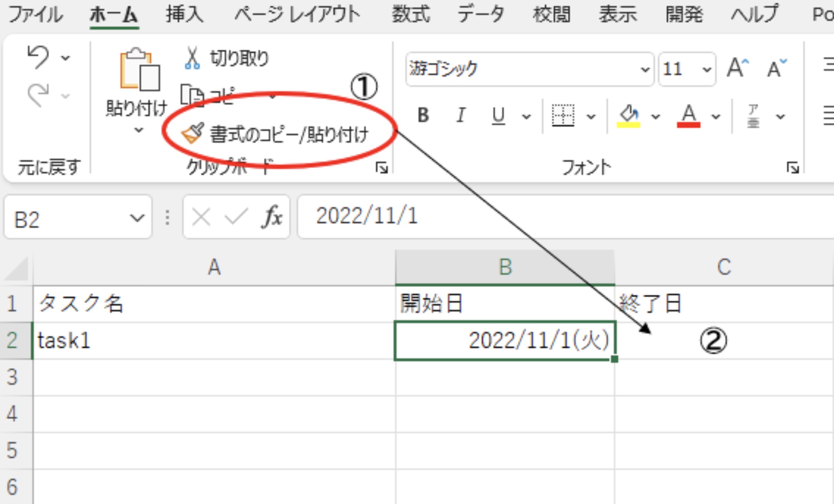Switch to the 表示 tab
This screenshot has height=504, width=834.
point(618,15)
